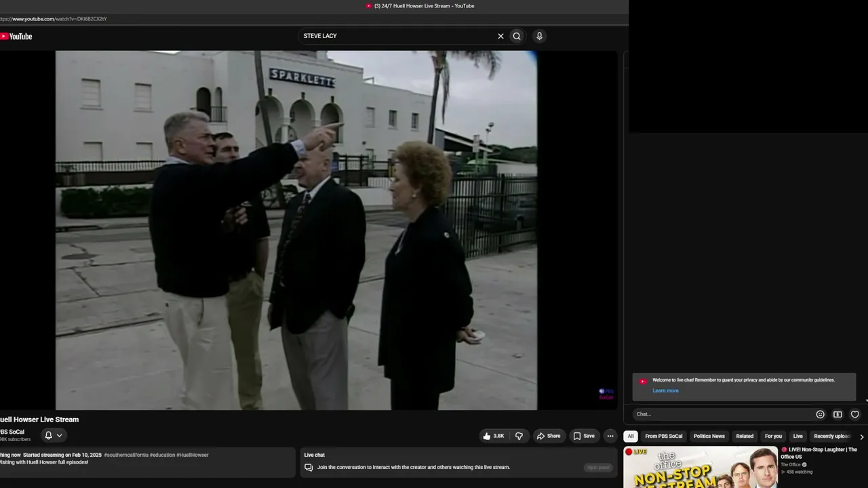The width and height of the screenshot is (868, 488).
Task: Click the YouTube icon in the welcome chat message
Action: coord(643,381)
